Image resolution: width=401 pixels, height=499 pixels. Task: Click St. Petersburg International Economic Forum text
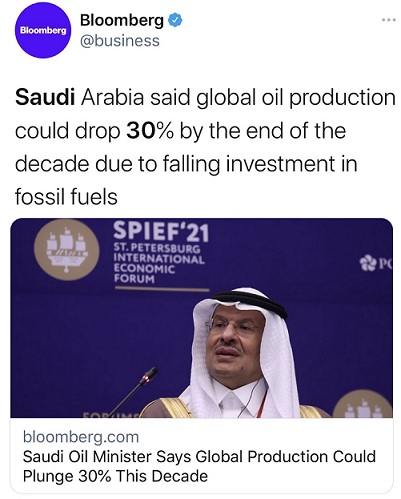click(159, 263)
